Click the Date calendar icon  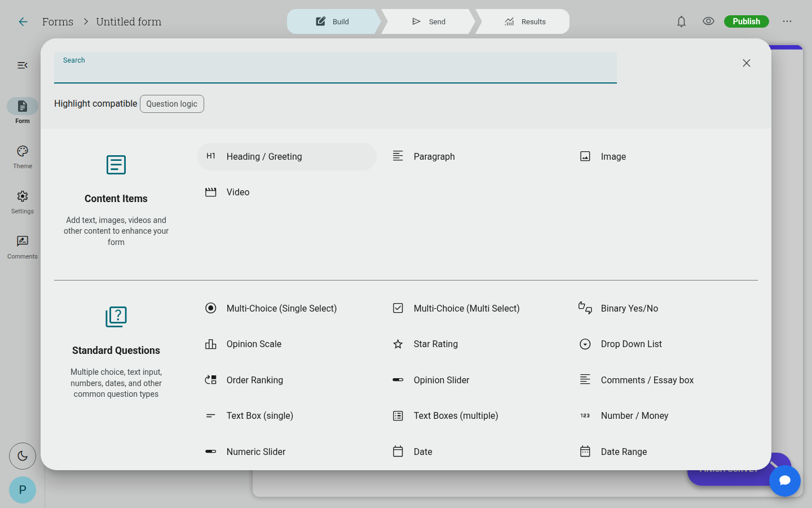pos(398,452)
